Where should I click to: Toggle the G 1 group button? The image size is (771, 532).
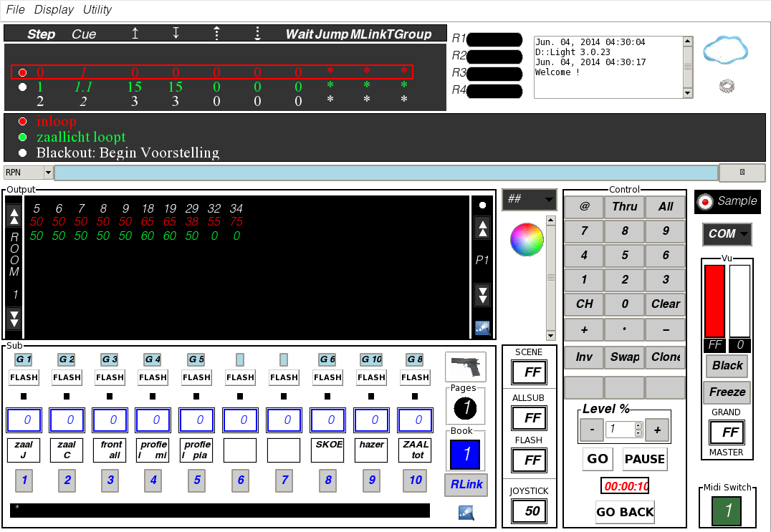click(x=24, y=359)
